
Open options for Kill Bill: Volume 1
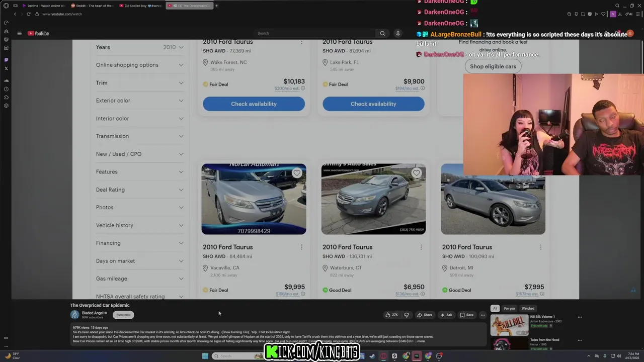580,317
